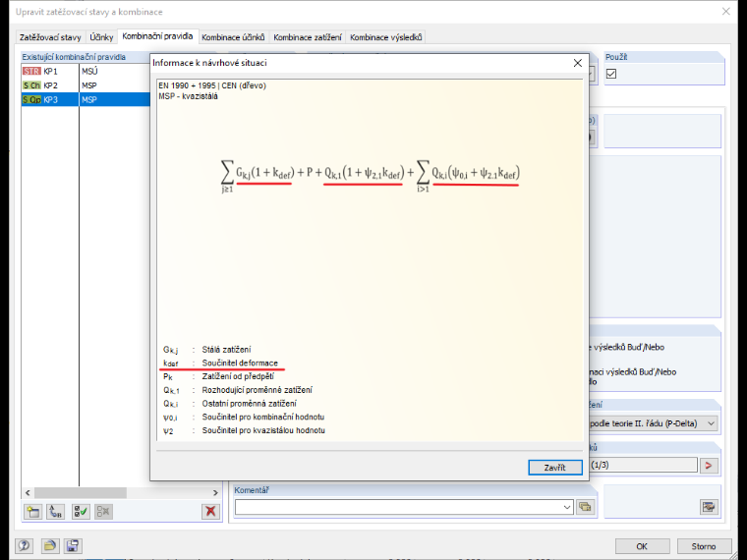Image resolution: width=747 pixels, height=560 pixels.
Task: Click the open folder icon at bottom
Action: (49, 545)
